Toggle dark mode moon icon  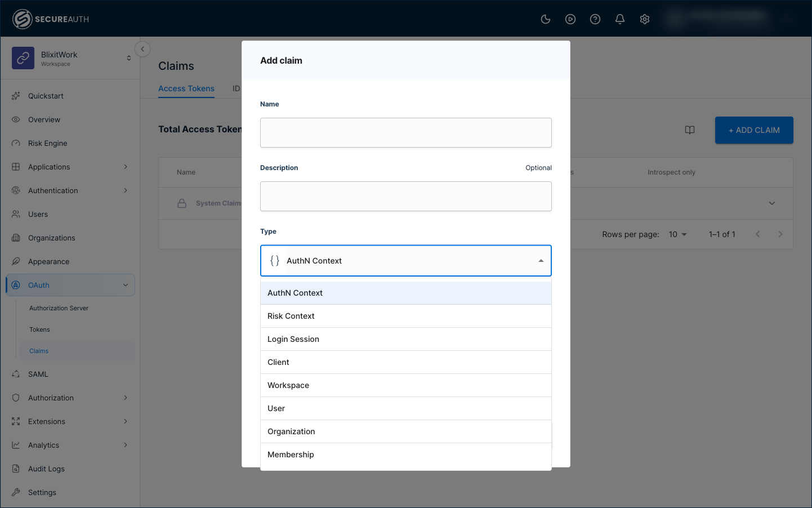(x=546, y=19)
